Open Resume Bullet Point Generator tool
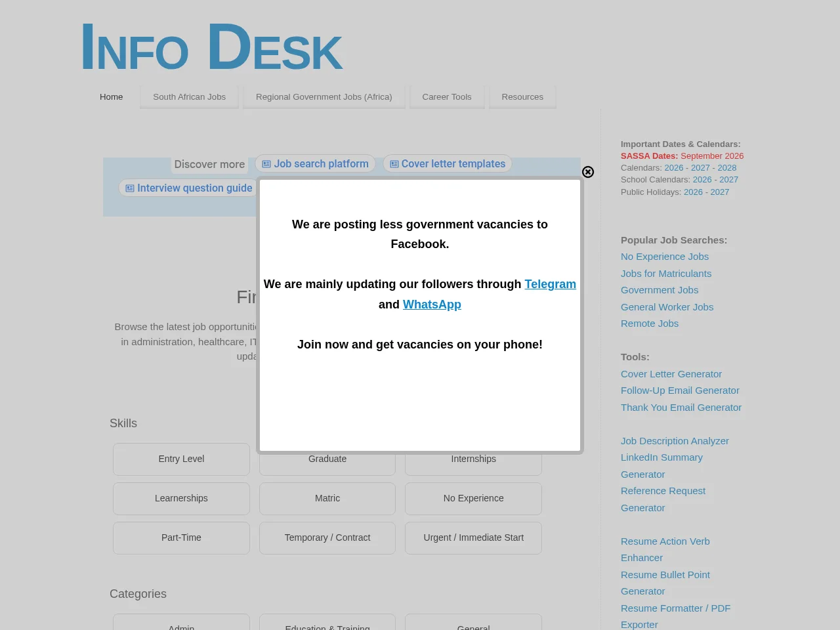 tap(665, 583)
